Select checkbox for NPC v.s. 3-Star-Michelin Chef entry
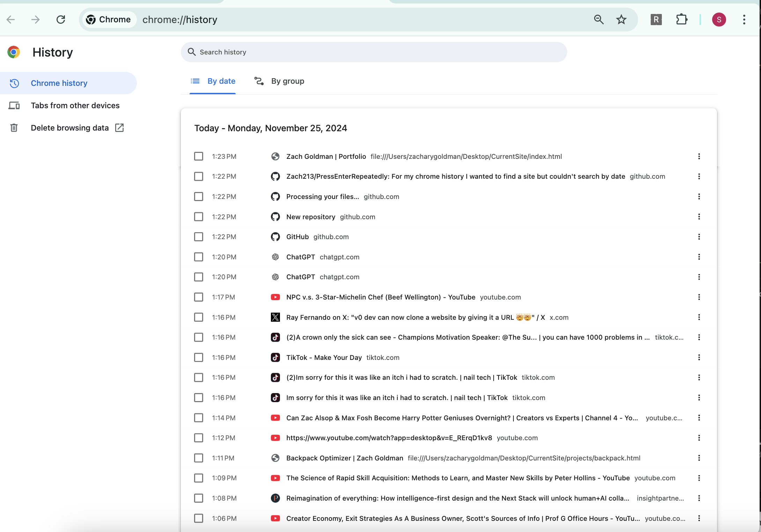The width and height of the screenshot is (761, 532). pyautogui.click(x=199, y=297)
